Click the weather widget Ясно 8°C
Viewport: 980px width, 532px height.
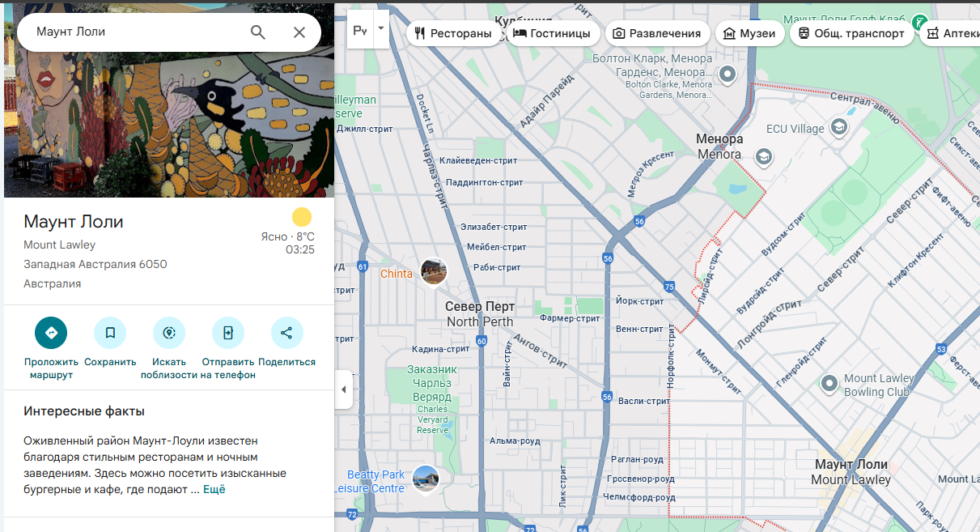pyautogui.click(x=287, y=232)
